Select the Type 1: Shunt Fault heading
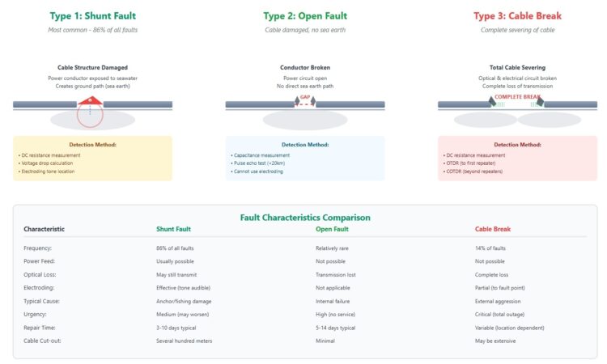607x364 pixels. [92, 15]
